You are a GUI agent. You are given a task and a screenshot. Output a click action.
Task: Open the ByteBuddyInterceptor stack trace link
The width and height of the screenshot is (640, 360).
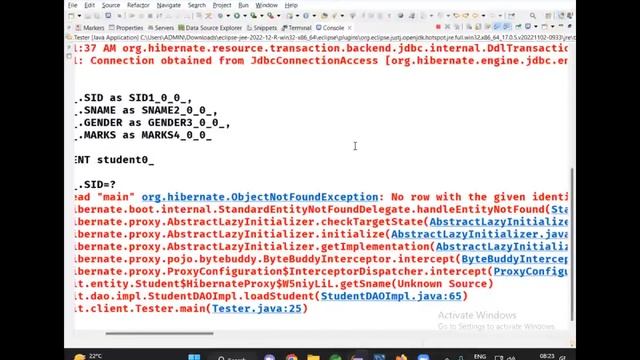coord(514,259)
